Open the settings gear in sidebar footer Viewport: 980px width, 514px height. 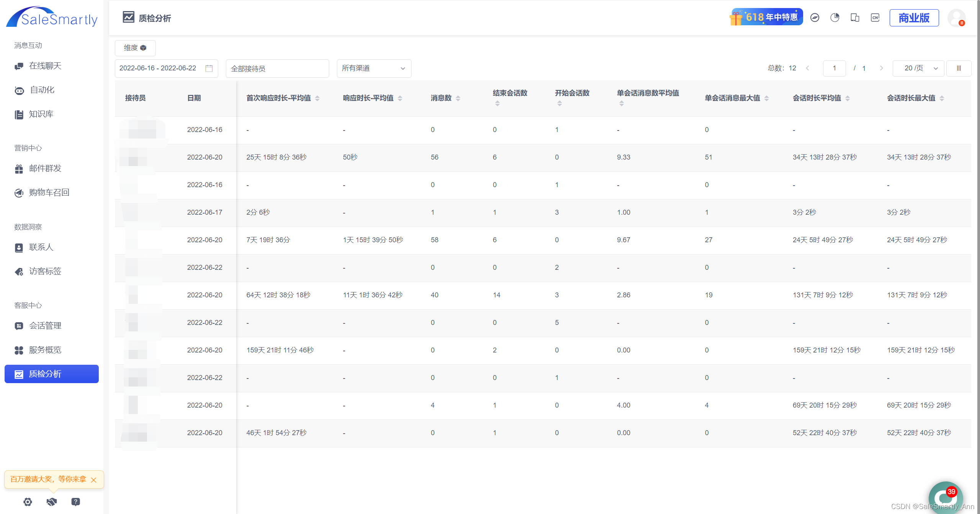28,502
